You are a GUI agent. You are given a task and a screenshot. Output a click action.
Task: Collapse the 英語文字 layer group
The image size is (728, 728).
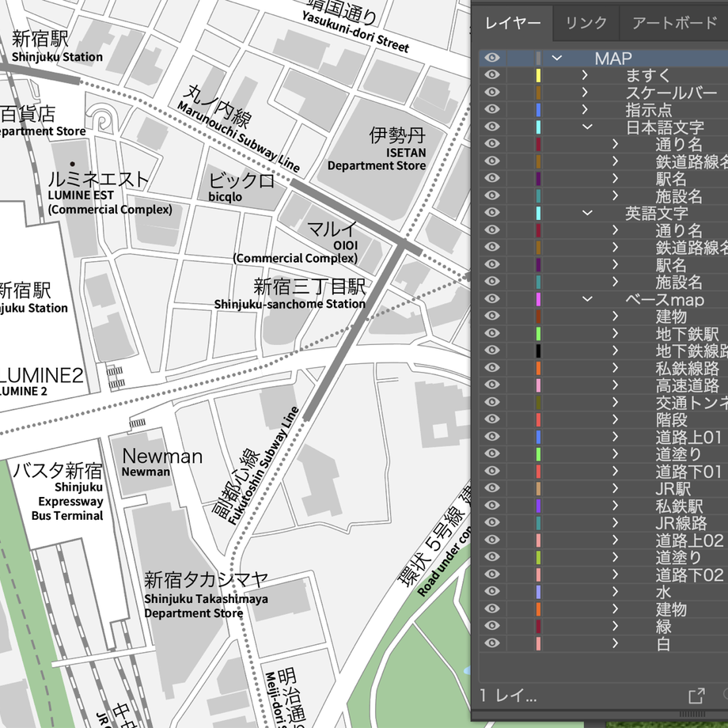tap(587, 213)
